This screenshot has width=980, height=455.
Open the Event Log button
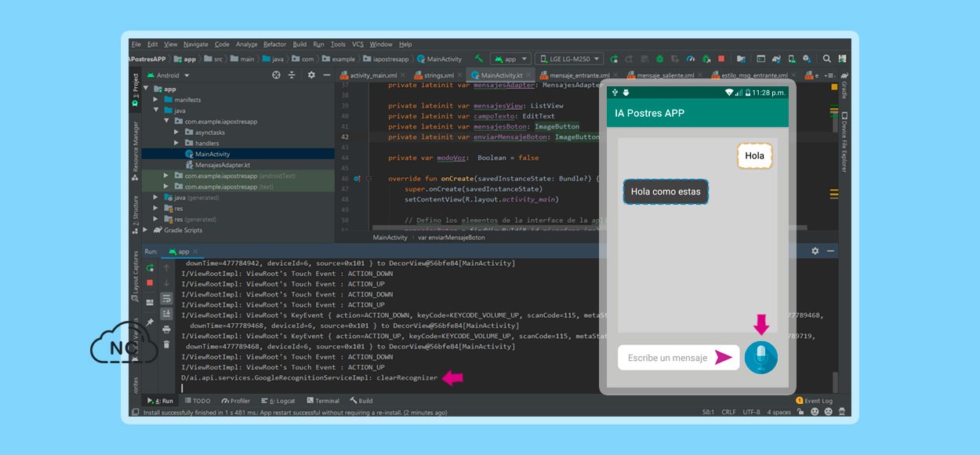[x=815, y=401]
